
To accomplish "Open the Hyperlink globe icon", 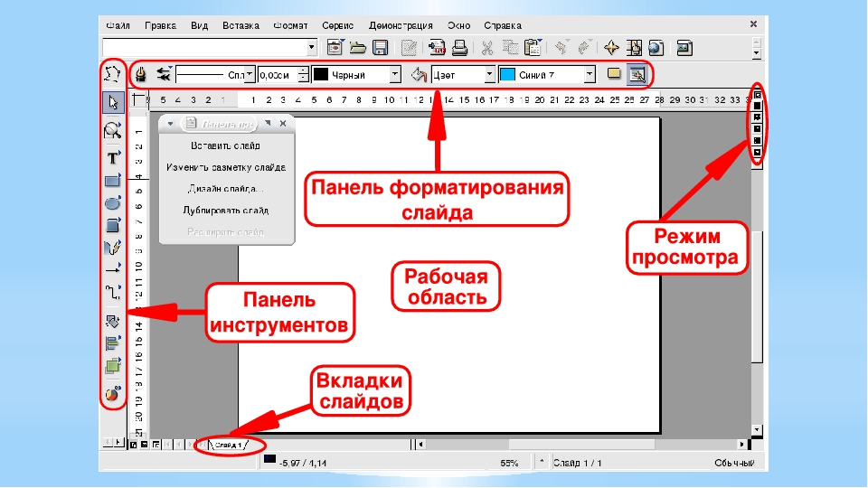I will click(656, 48).
